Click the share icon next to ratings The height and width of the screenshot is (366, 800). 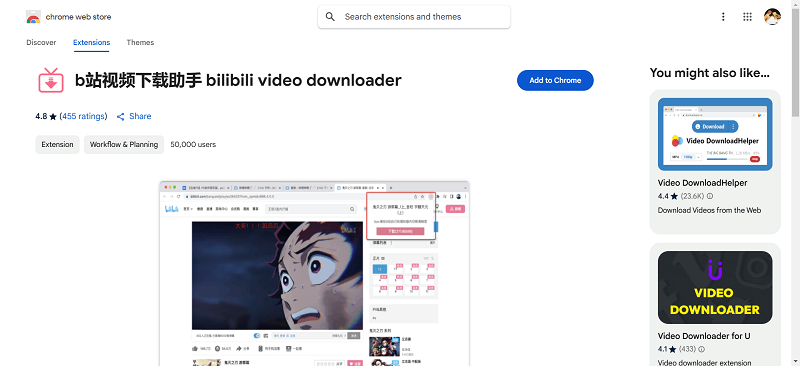pos(121,116)
